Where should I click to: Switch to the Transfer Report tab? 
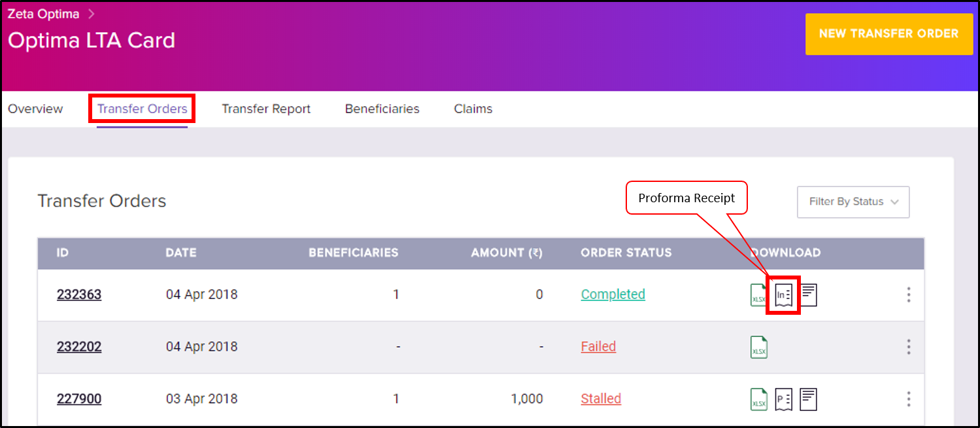[266, 109]
